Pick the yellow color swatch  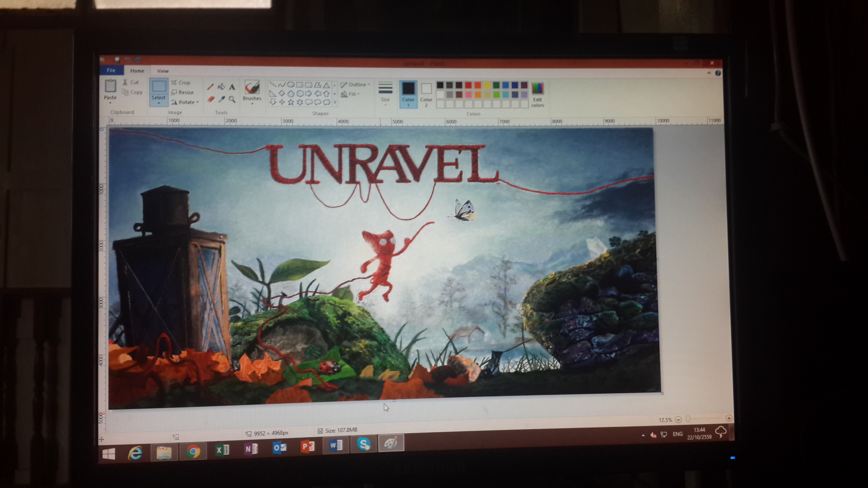click(487, 85)
